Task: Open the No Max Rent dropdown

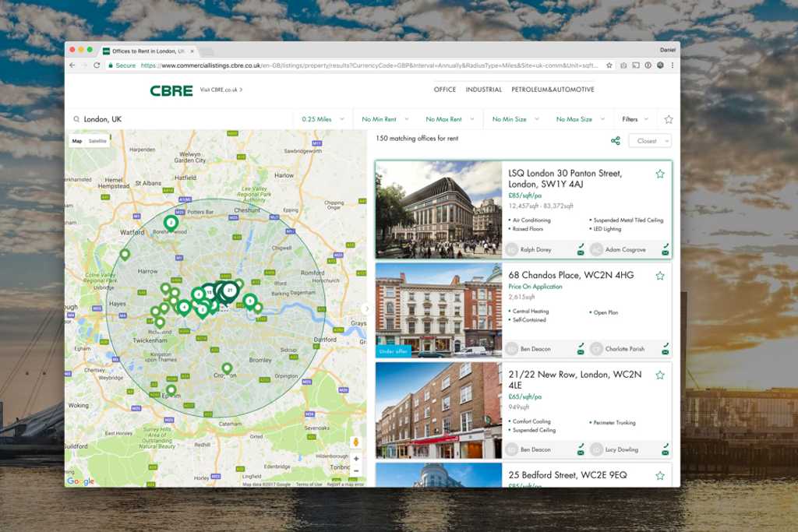Action: click(x=450, y=119)
